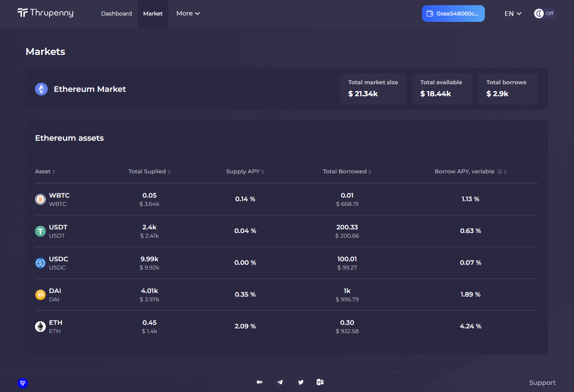This screenshot has height=392, width=574.
Task: Expand the More dropdown menu
Action: 188,14
